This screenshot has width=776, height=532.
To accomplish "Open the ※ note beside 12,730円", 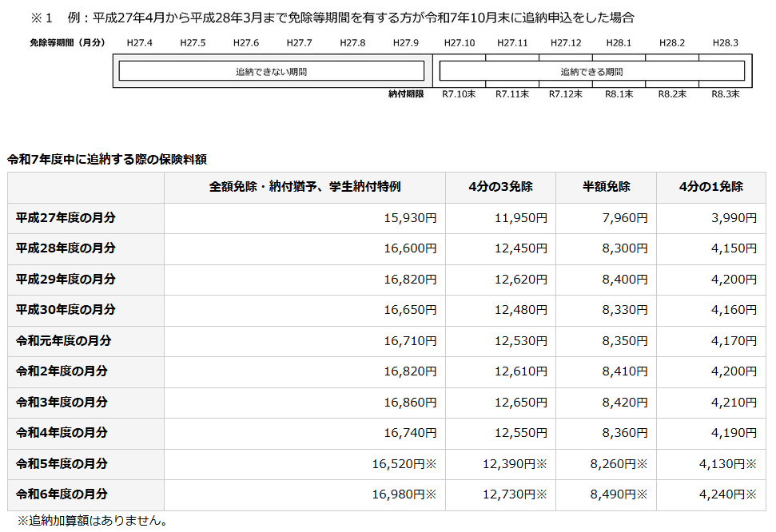I will (x=542, y=494).
